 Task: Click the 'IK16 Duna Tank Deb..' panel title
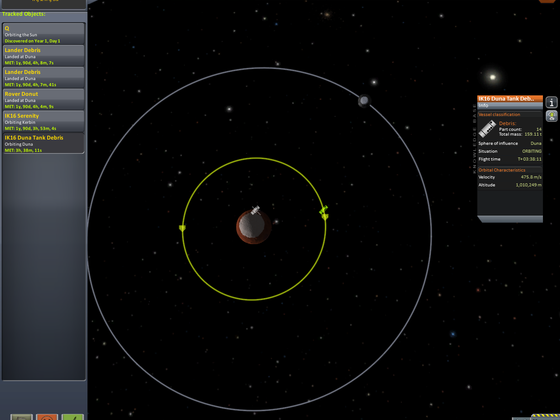[x=510, y=99]
